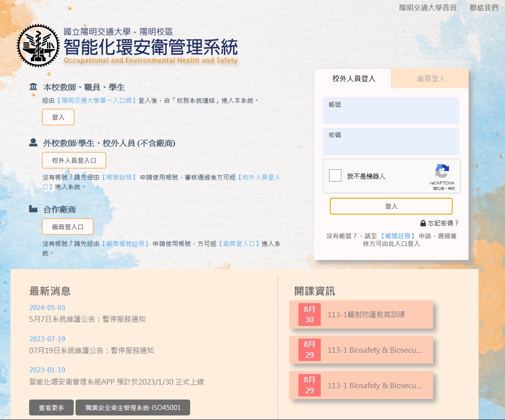Open the 廠商登入口 inline text link
This screenshot has height=420, width=505.
(x=239, y=244)
